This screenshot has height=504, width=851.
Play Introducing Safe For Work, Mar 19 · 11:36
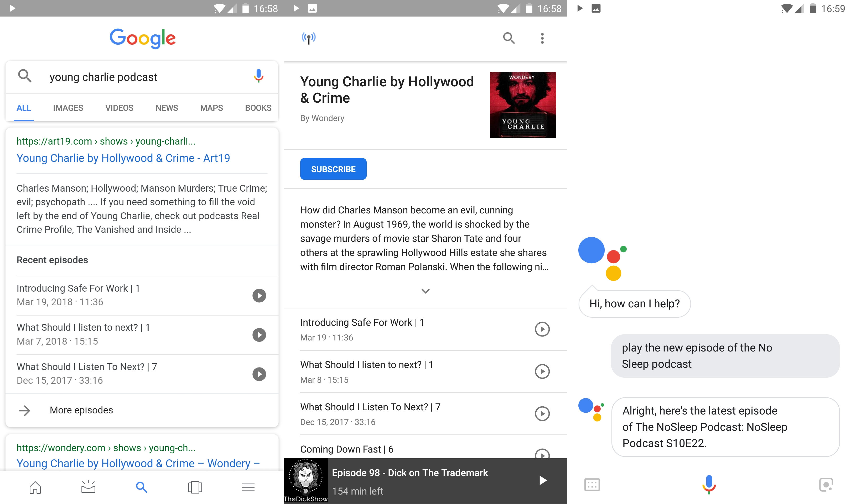(542, 329)
